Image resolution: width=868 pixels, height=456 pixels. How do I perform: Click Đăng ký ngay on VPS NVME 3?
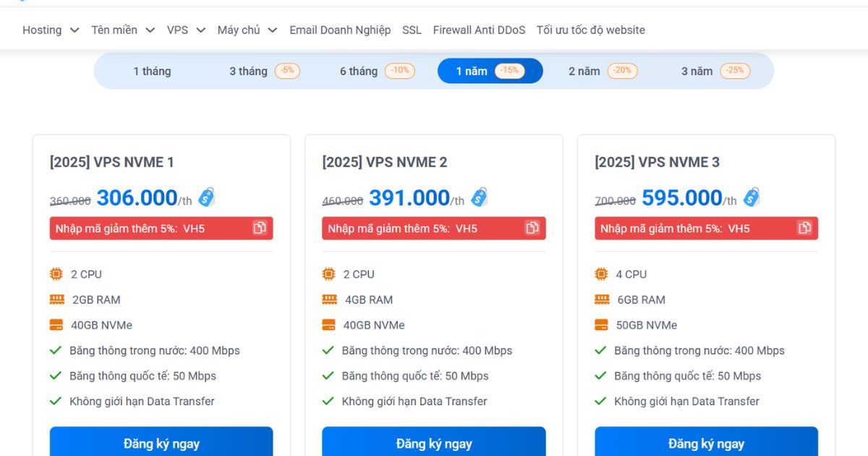(x=706, y=443)
